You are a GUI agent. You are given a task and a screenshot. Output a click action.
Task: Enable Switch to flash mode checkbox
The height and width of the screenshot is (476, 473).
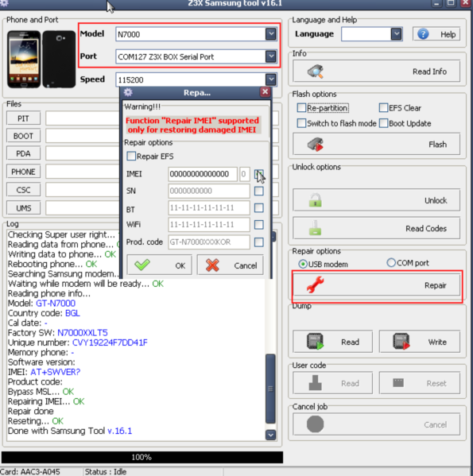click(x=301, y=123)
